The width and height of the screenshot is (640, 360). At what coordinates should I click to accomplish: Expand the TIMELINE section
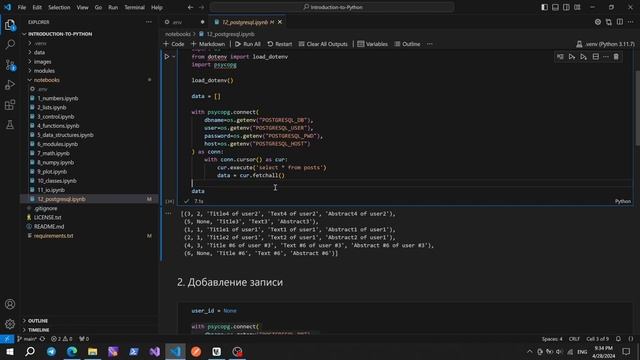click(38, 330)
